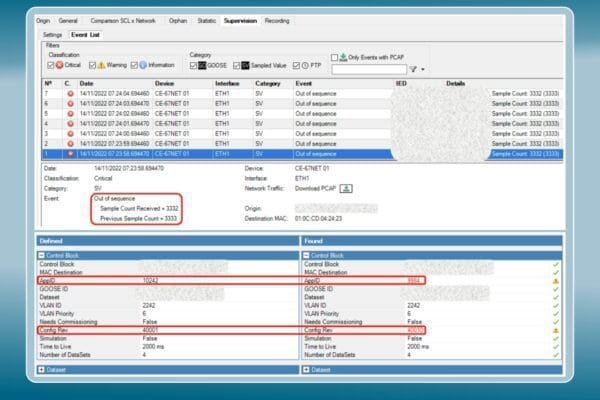Click the check mark on the Found GOOSE ID row

tap(556, 289)
